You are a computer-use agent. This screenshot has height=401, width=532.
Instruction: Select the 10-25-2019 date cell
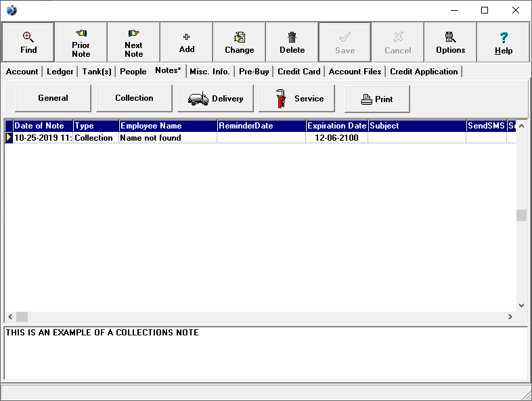[43, 138]
